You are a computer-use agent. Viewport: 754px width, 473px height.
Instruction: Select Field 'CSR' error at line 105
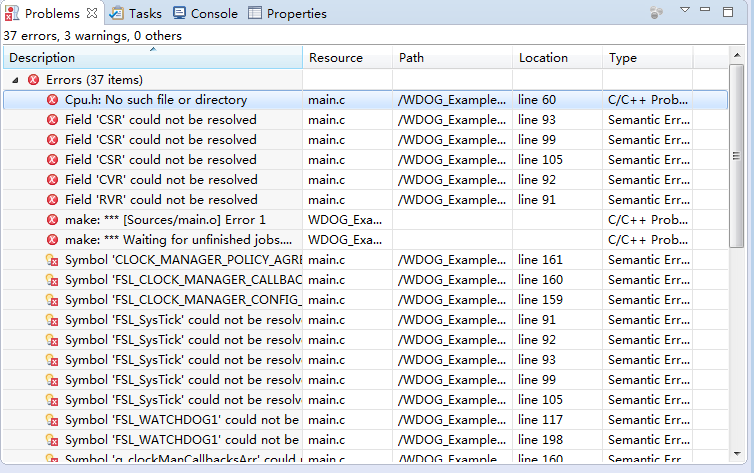tap(365, 160)
